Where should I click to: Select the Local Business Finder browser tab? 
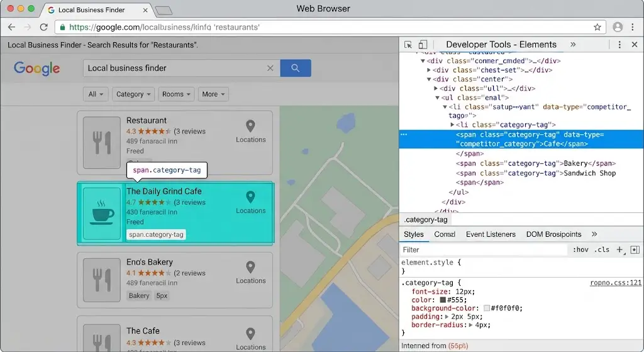click(x=91, y=10)
